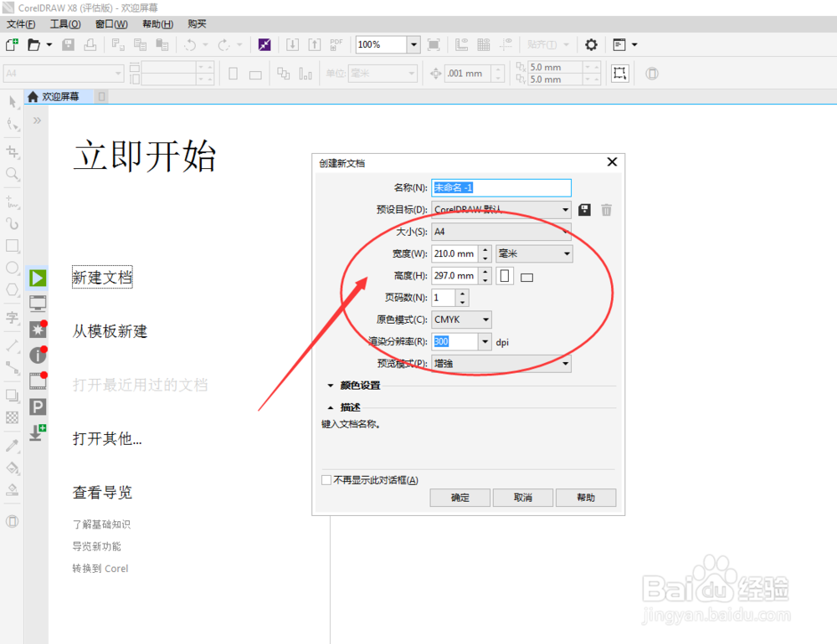837x644 pixels.
Task: Save preset via disk icon in dialog
Action: tap(584, 210)
